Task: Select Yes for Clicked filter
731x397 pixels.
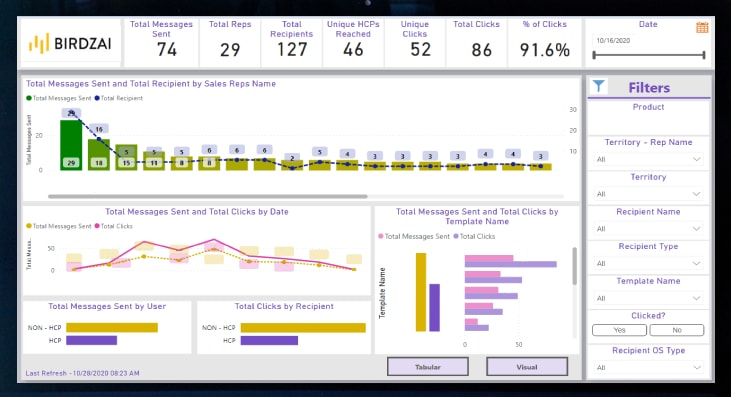Action: pos(619,330)
